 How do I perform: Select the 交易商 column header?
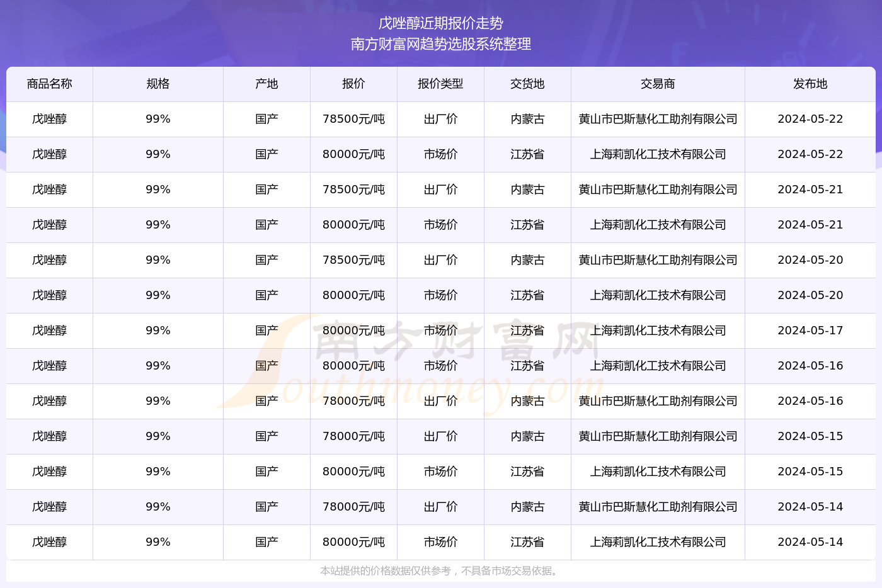(658, 84)
